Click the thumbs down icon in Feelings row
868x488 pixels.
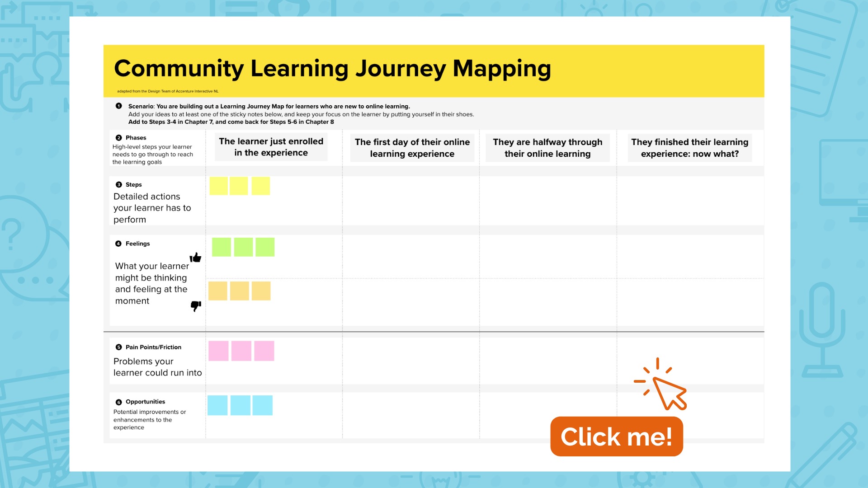196,306
